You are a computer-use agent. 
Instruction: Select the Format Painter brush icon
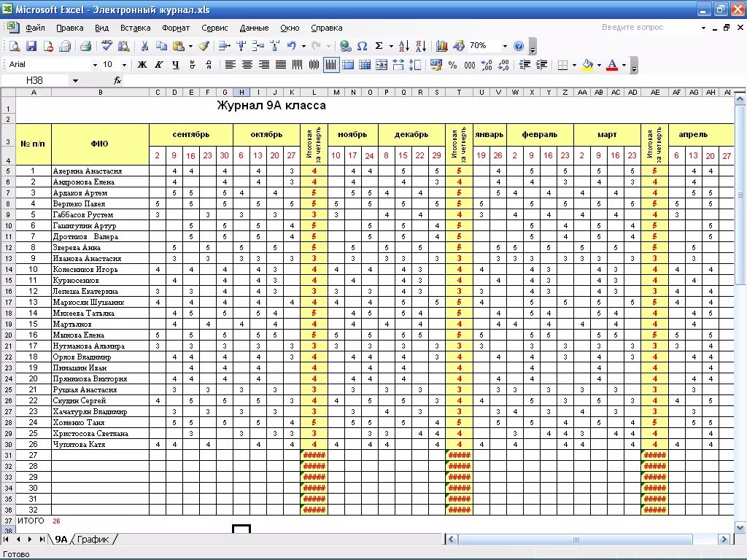click(204, 46)
